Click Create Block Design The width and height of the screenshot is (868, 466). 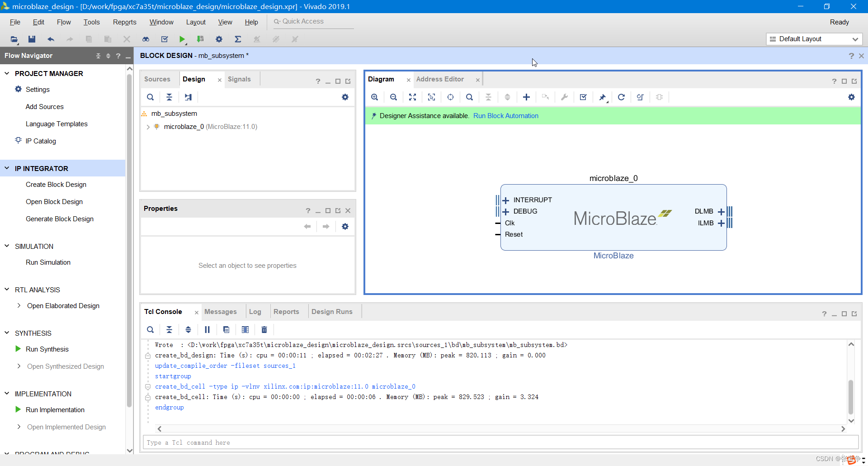click(56, 185)
